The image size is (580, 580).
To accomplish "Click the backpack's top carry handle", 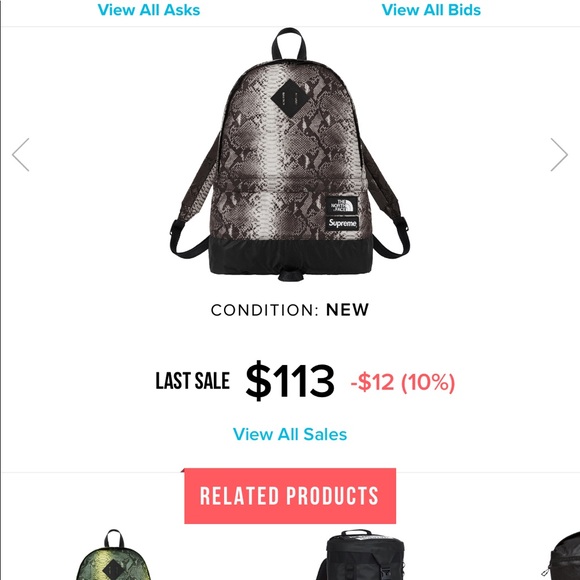I will tap(289, 44).
